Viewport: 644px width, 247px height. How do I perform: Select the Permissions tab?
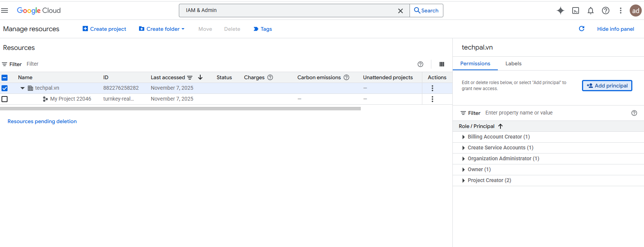click(475, 63)
